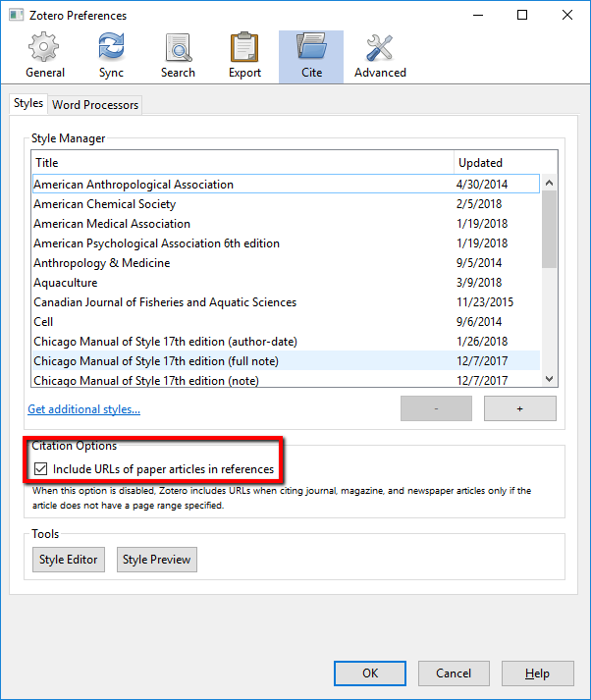Select American Medical Association style
This screenshot has height=700, width=591.
(286, 224)
